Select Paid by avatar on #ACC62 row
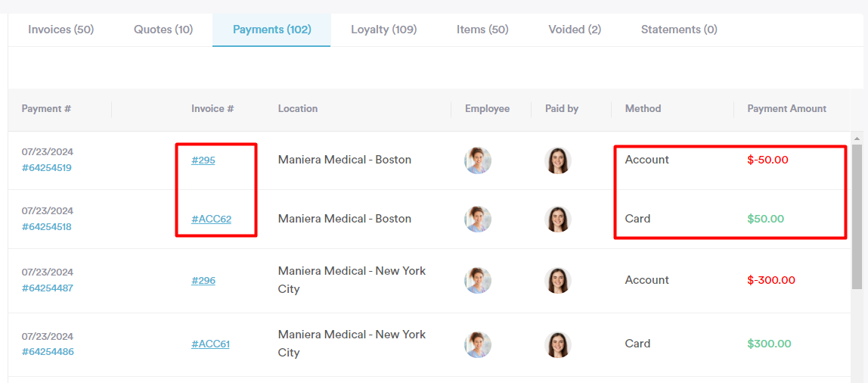The width and height of the screenshot is (868, 383). tap(558, 219)
